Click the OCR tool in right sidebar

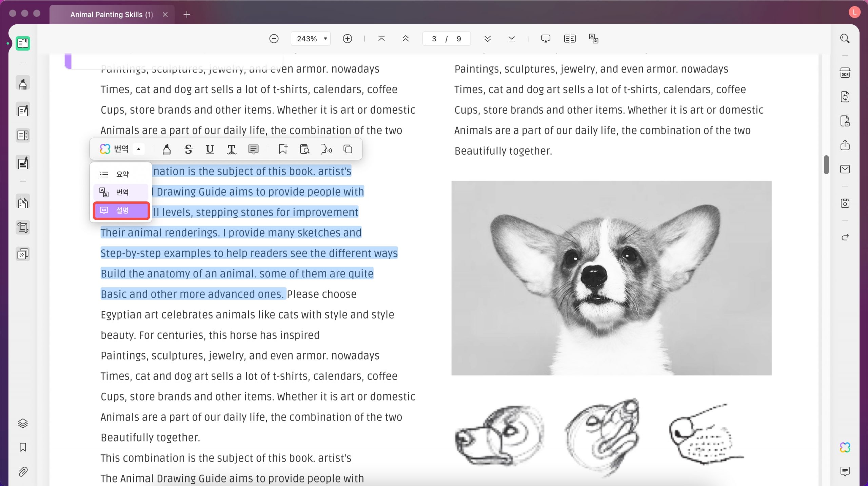click(x=845, y=73)
